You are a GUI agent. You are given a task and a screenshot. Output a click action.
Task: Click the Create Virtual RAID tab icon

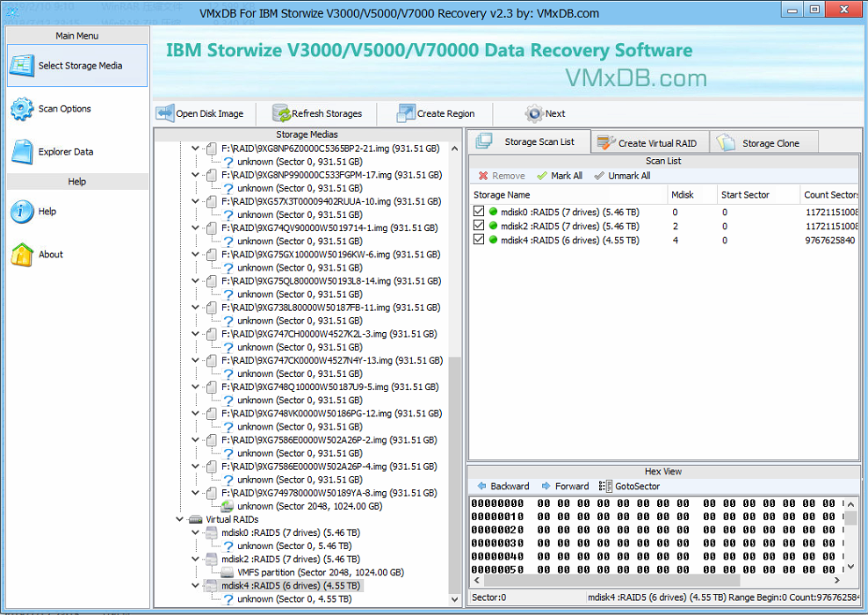606,143
